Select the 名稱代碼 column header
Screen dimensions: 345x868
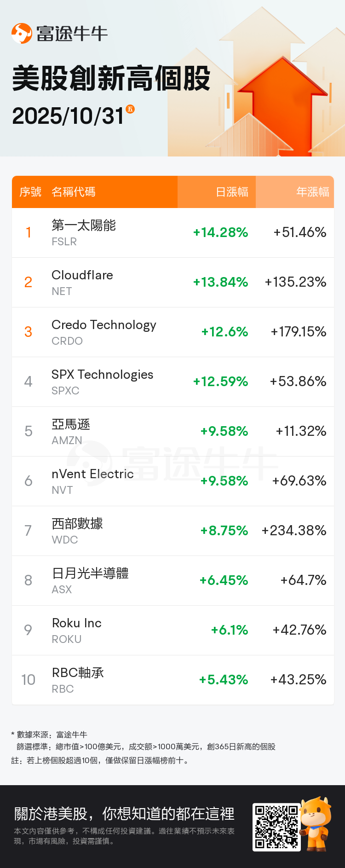tap(74, 192)
